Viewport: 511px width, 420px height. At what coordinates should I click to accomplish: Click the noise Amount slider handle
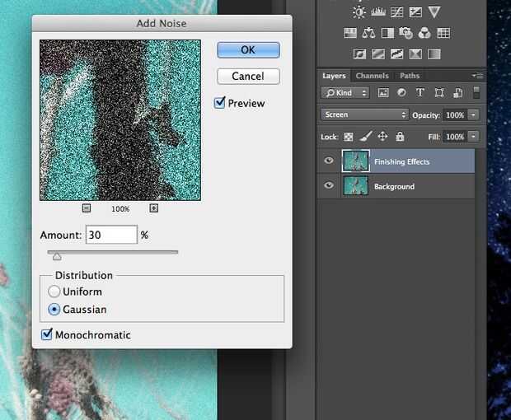point(57,256)
